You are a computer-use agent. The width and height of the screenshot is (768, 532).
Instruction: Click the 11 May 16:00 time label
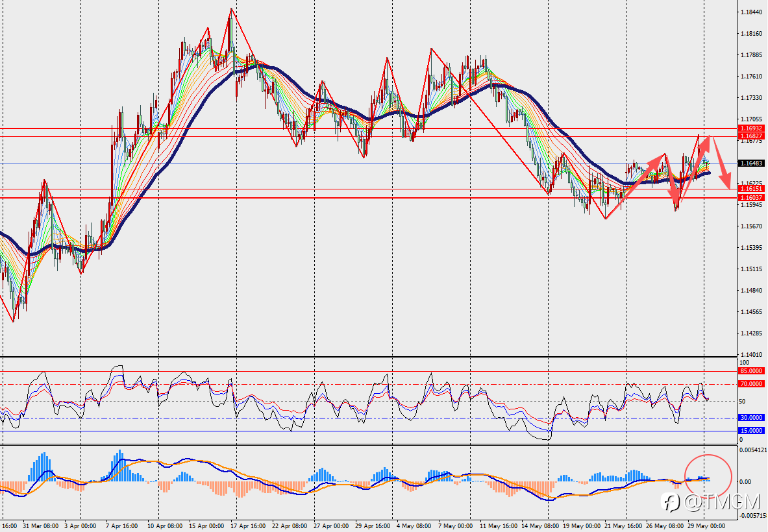tap(498, 526)
